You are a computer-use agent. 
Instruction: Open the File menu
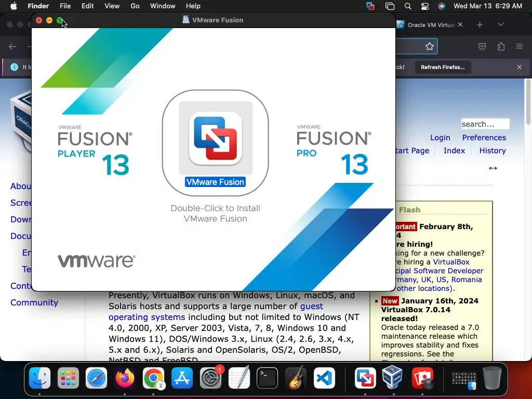point(65,6)
